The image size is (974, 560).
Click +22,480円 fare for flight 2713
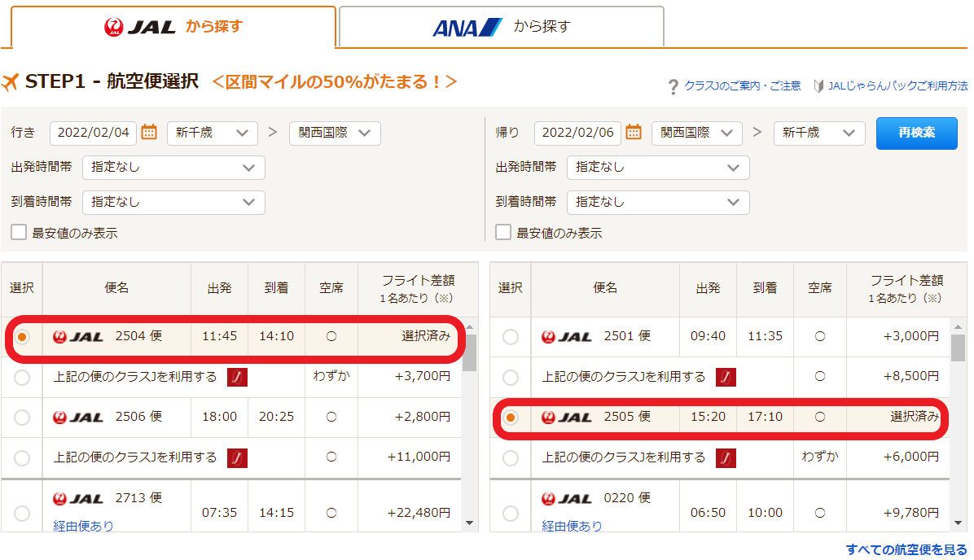click(419, 513)
